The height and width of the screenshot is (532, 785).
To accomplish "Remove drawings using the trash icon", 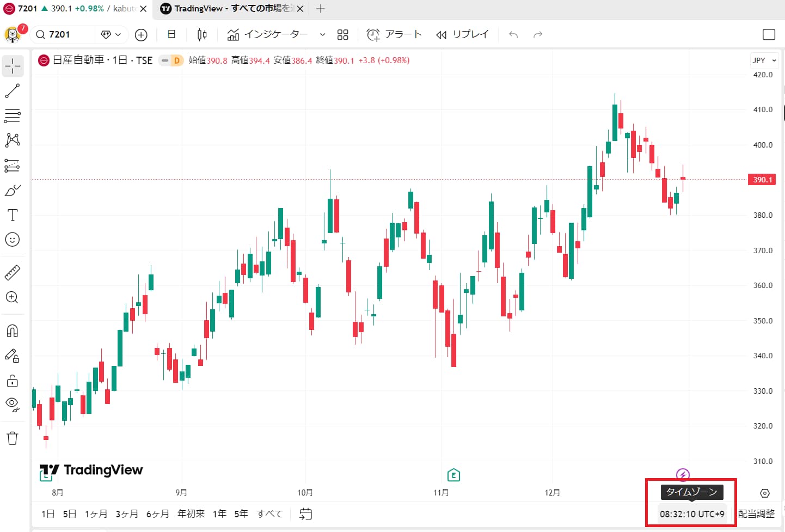I will point(13,437).
